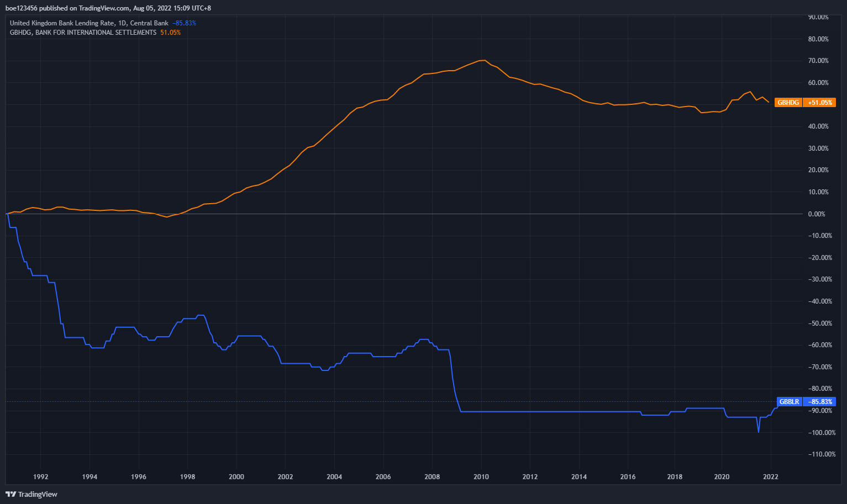Click the orange +51.05% value label
The image size is (847, 504).
point(819,103)
